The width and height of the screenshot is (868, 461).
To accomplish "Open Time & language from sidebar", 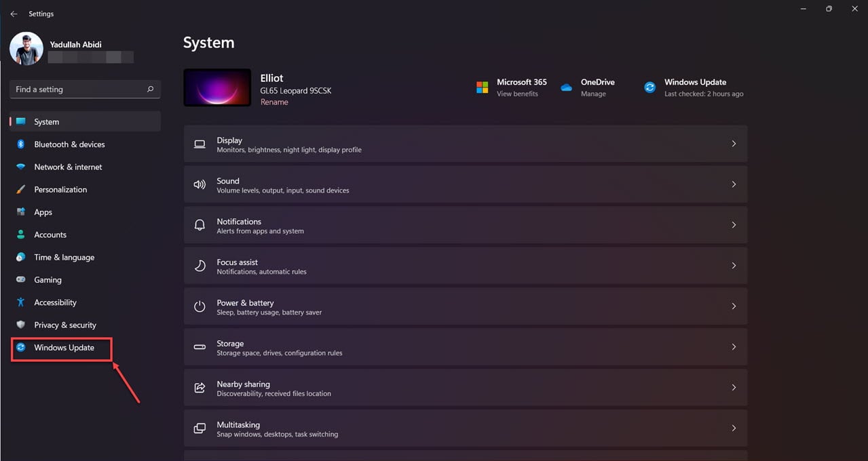I will (x=64, y=258).
